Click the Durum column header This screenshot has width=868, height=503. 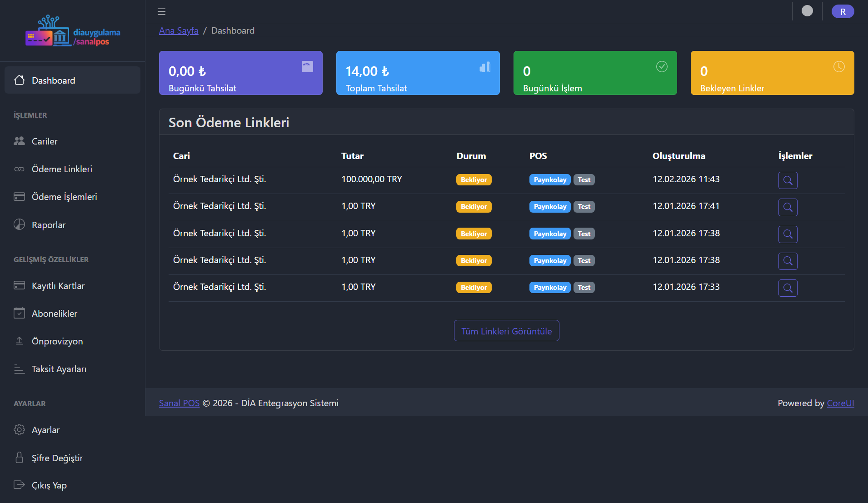tap(471, 156)
